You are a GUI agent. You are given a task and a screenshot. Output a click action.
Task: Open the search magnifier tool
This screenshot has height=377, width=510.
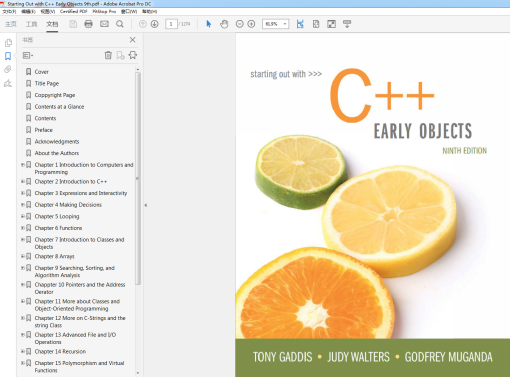pyautogui.click(x=120, y=24)
